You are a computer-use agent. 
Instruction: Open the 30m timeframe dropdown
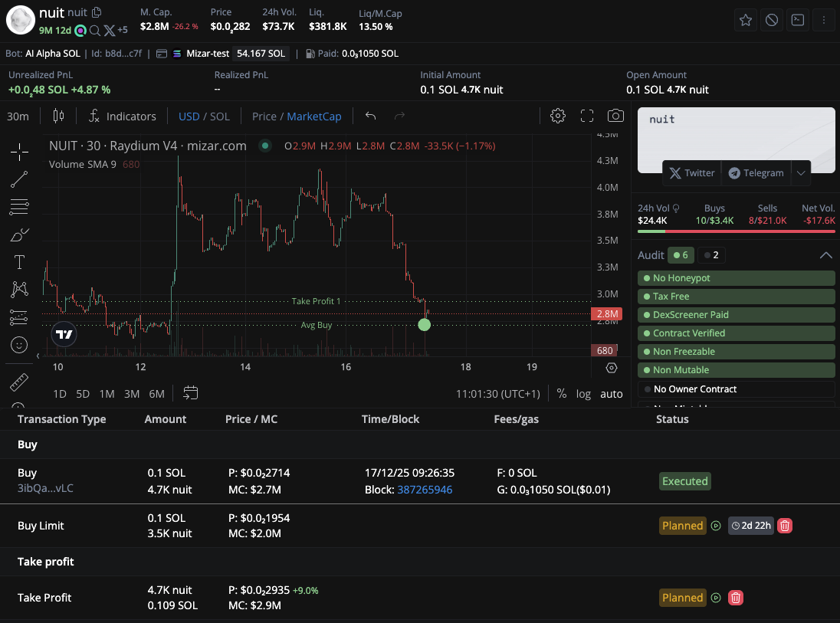click(18, 116)
